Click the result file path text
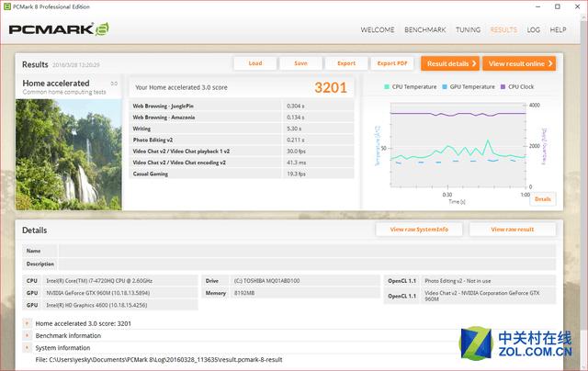Image resolution: width=588 pixels, height=371 pixels. click(x=159, y=360)
